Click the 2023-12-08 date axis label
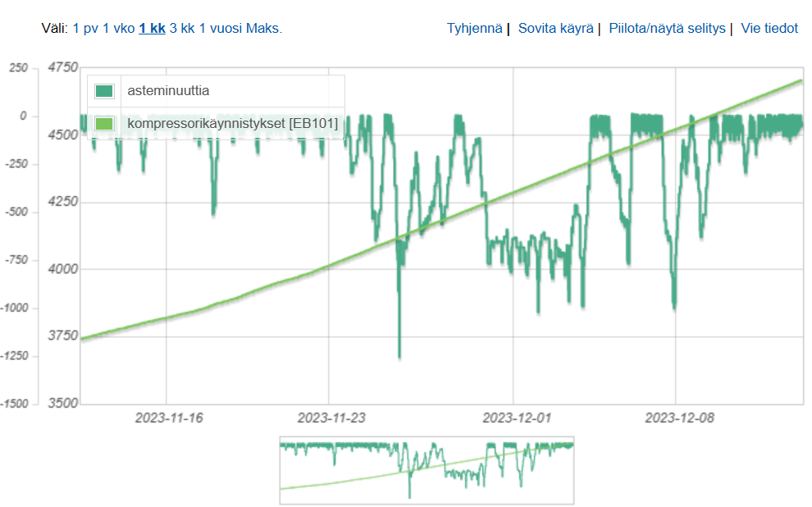812x507 pixels. pos(680,418)
